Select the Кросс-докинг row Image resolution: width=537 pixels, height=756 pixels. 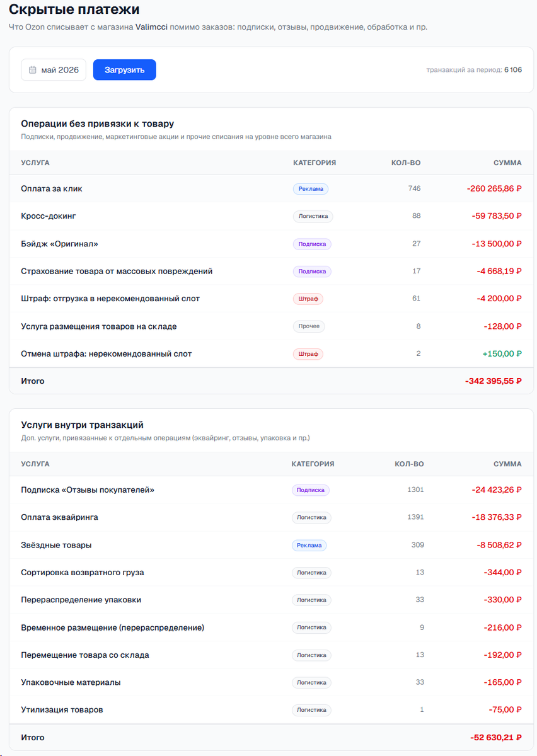[x=271, y=216]
